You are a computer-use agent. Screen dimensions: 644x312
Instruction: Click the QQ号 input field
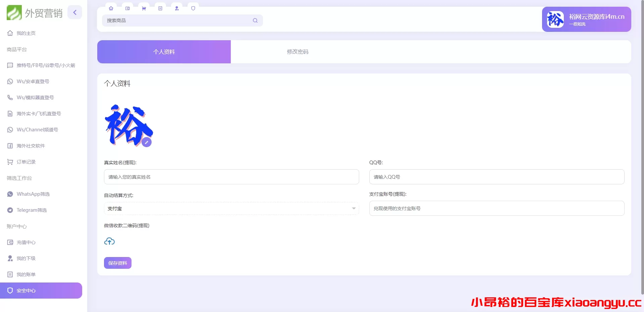point(496,177)
